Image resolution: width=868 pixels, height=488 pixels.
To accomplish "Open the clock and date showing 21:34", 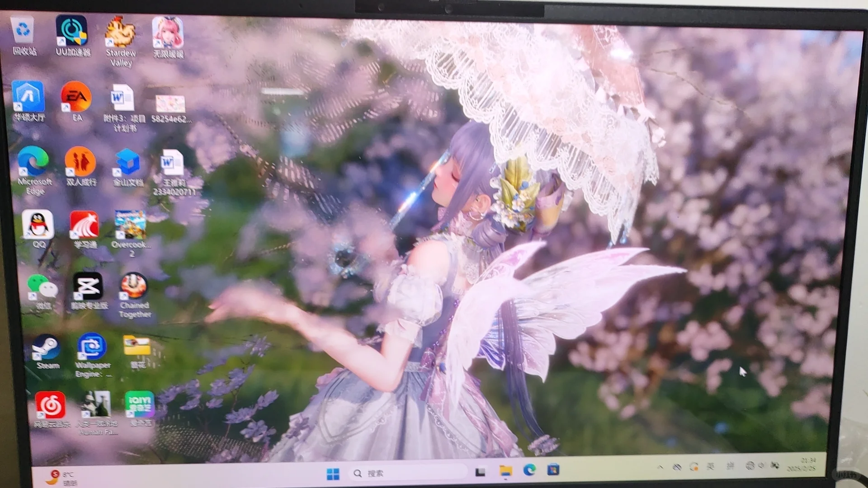I will click(x=802, y=465).
